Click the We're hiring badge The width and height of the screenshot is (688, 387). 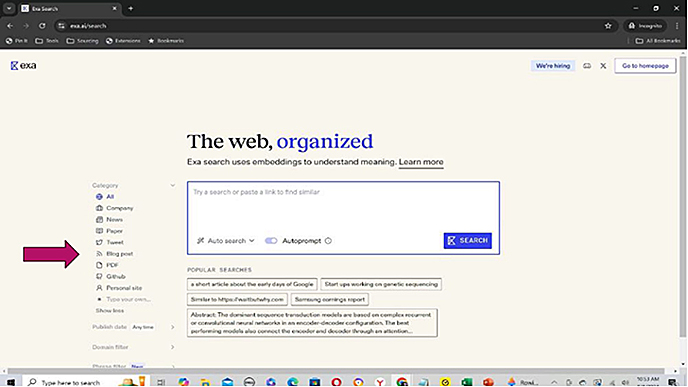point(553,66)
